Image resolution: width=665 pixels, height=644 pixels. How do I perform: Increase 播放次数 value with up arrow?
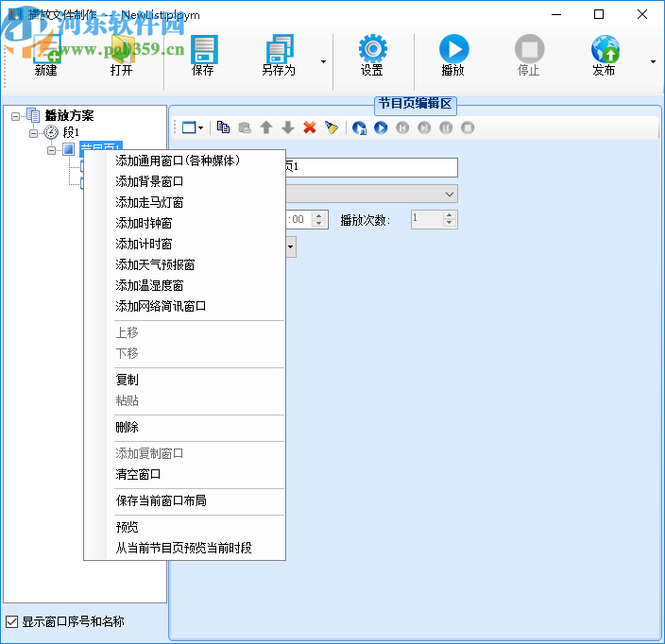(x=450, y=215)
